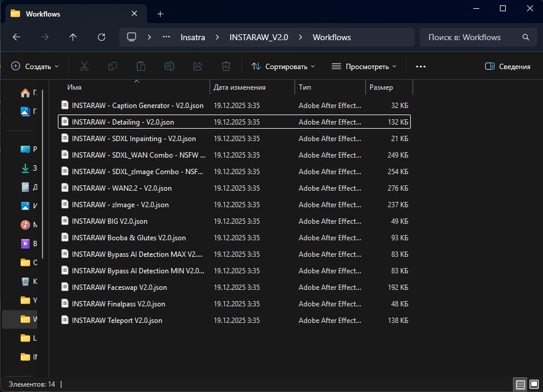Select INSTARAW - WAN2.2 - V2.0.json
The image size is (543, 392).
point(234,188)
